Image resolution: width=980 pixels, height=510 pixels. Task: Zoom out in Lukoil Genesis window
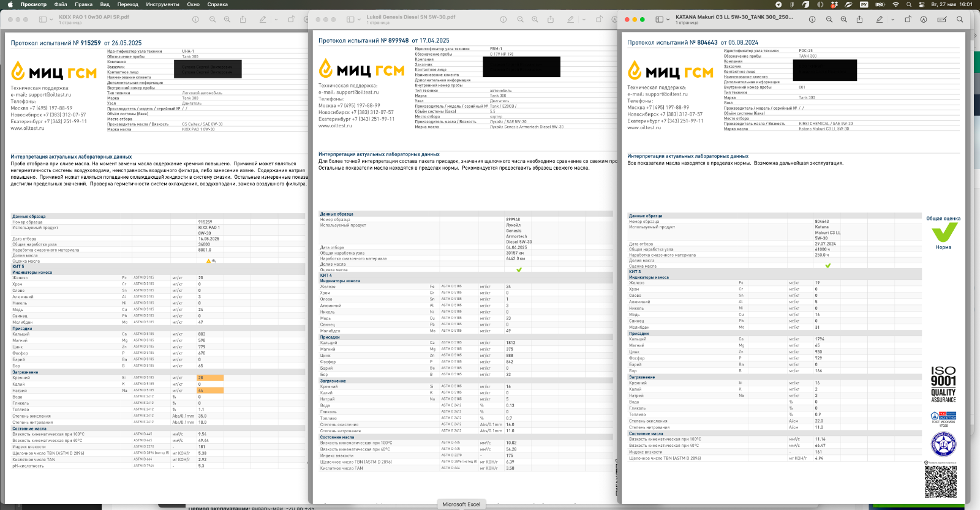[520, 20]
